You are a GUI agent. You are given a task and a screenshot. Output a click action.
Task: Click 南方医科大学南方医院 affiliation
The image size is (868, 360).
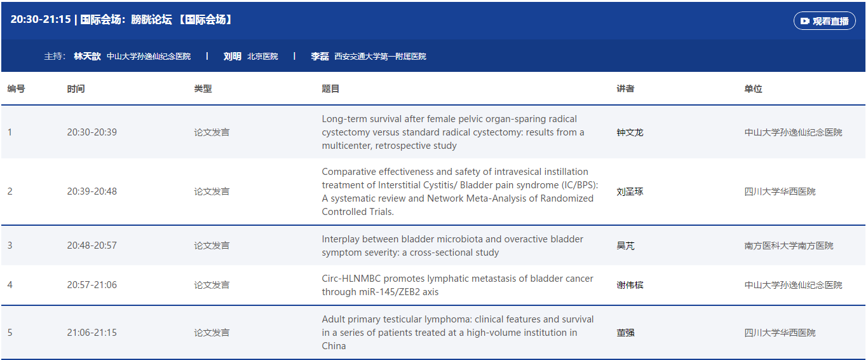point(789,246)
